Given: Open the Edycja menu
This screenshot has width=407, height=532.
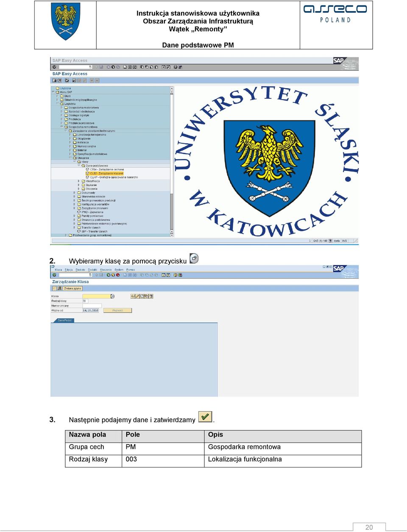Looking at the screenshot, I should (69, 270).
